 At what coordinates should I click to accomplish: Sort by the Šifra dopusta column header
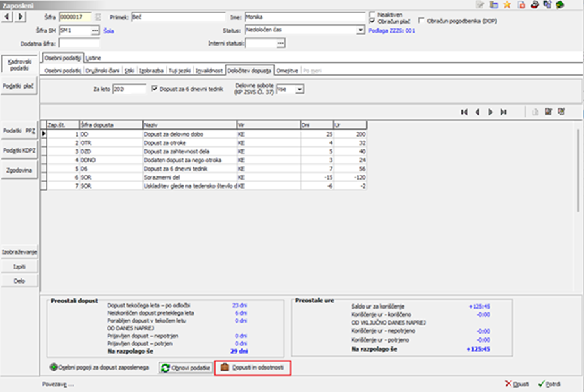(x=111, y=125)
